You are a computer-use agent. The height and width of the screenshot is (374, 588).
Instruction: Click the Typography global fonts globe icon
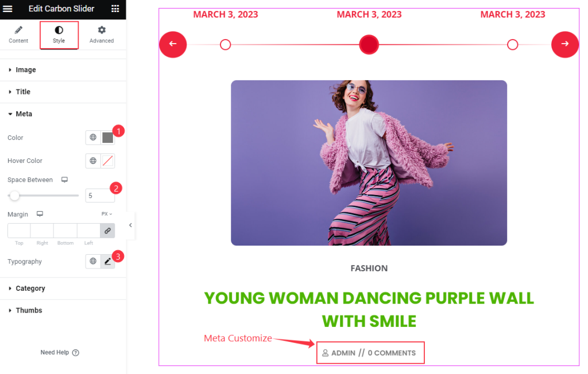pos(93,261)
